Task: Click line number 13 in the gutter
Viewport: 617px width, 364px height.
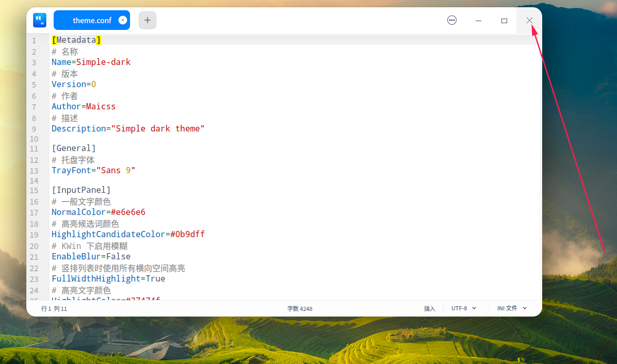Action: [34, 171]
